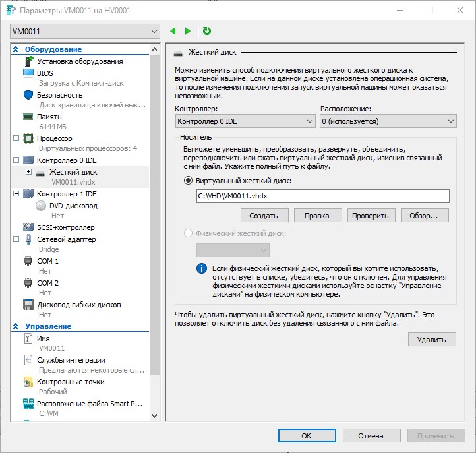
Task: Select the BIOS settings icon
Action: click(28, 73)
